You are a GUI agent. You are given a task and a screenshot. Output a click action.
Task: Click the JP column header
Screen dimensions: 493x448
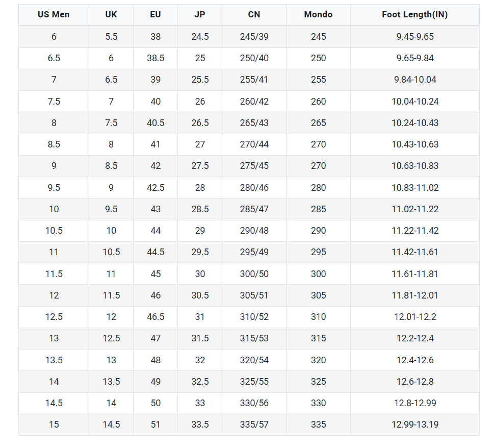click(200, 15)
